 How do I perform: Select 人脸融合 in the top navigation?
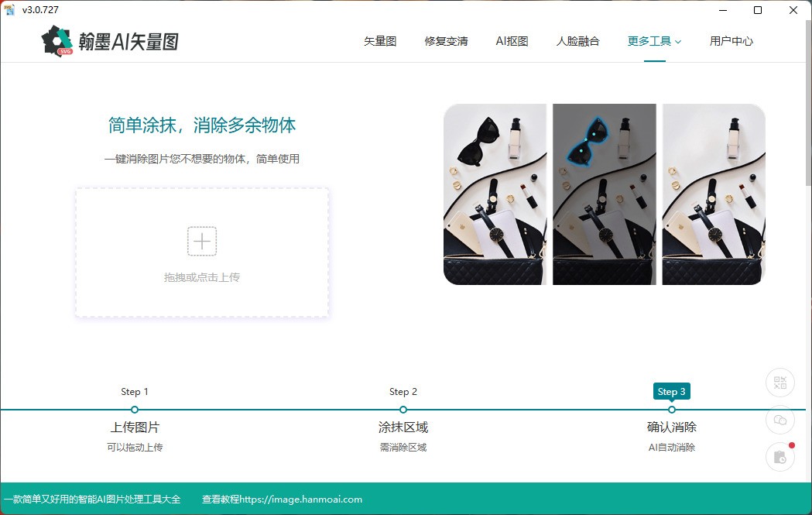[x=577, y=41]
